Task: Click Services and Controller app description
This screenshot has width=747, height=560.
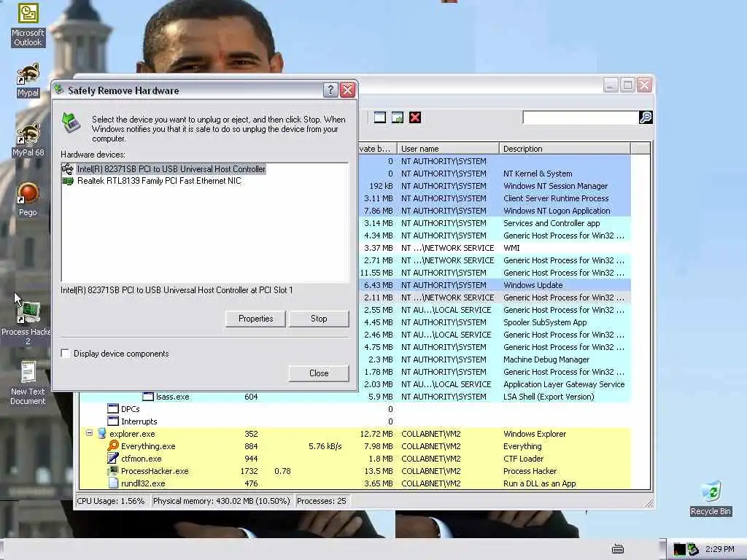Action: 551,223
